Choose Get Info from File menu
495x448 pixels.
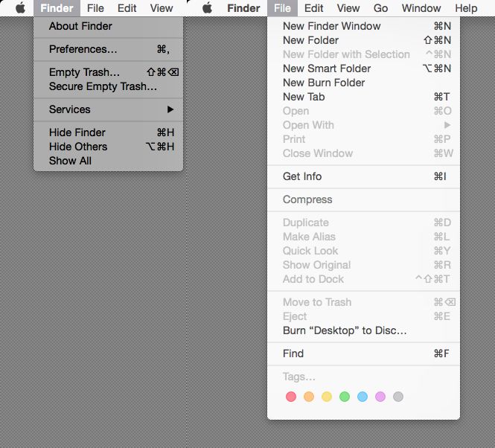point(302,176)
